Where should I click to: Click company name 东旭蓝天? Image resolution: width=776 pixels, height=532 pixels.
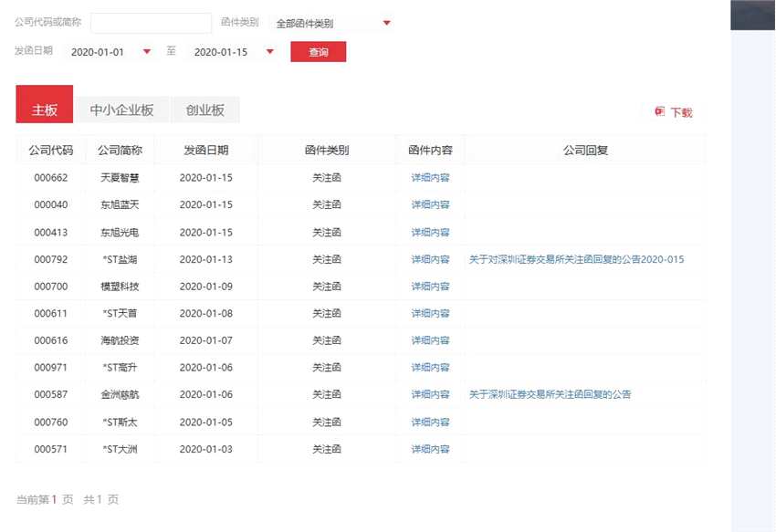120,205
